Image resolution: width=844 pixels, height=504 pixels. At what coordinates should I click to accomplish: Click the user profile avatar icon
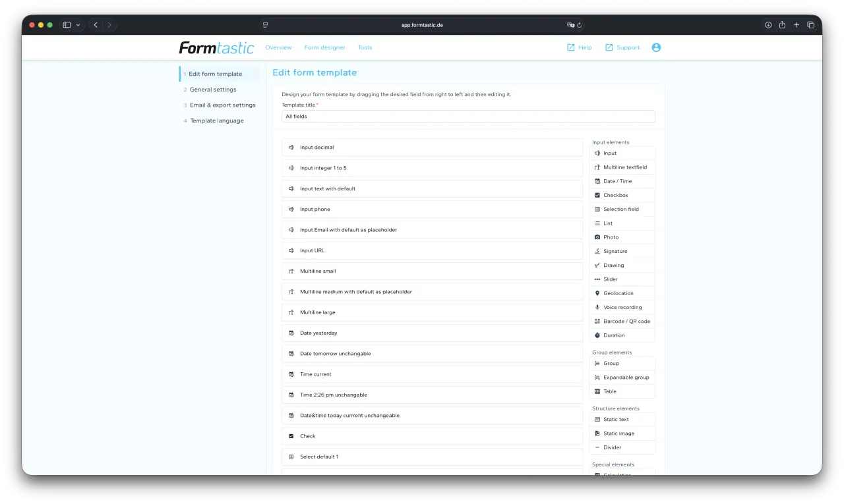pyautogui.click(x=656, y=47)
